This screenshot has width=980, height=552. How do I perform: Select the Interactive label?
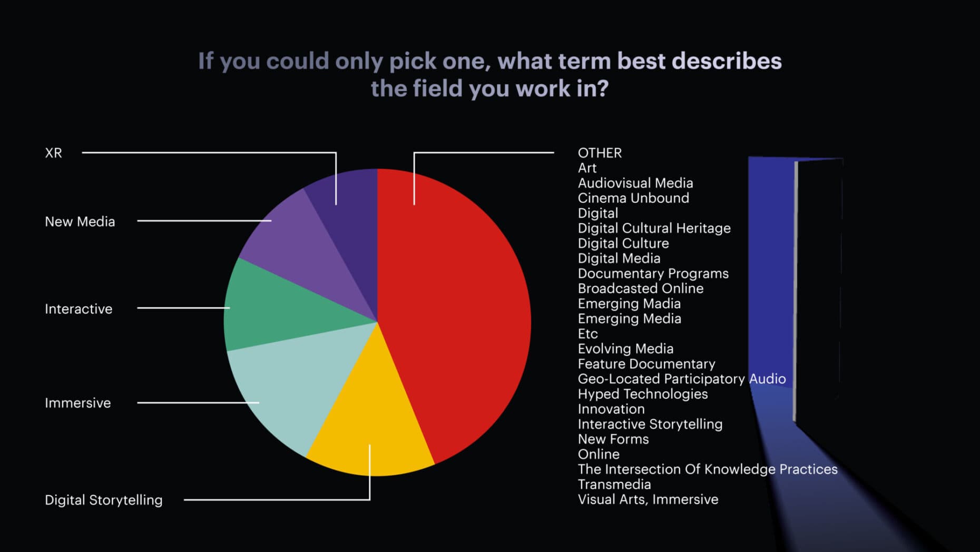(79, 309)
